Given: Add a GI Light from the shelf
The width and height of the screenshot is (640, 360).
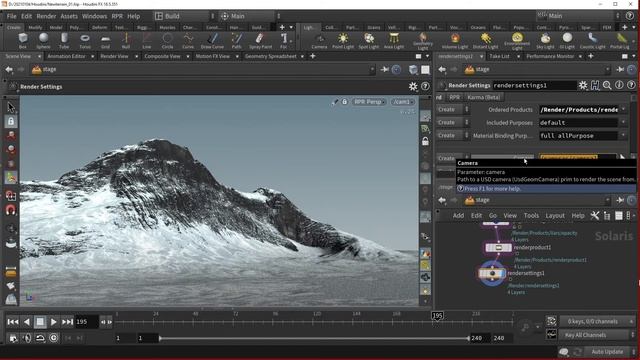Looking at the screenshot, I should click(x=567, y=41).
